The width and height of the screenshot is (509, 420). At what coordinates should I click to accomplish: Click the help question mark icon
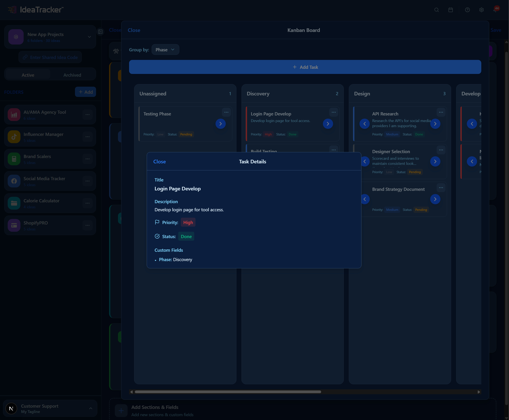pos(467,10)
